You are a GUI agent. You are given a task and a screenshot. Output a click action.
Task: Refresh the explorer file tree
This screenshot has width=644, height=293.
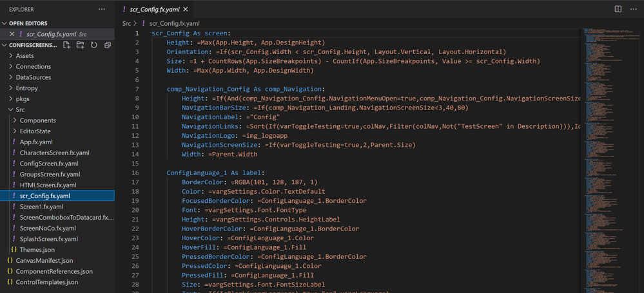93,44
